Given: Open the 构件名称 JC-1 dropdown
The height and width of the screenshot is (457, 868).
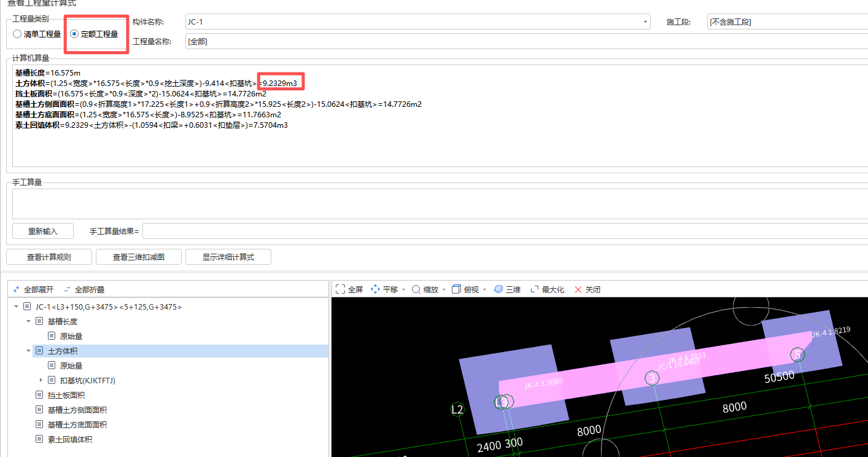Looking at the screenshot, I should (x=645, y=22).
